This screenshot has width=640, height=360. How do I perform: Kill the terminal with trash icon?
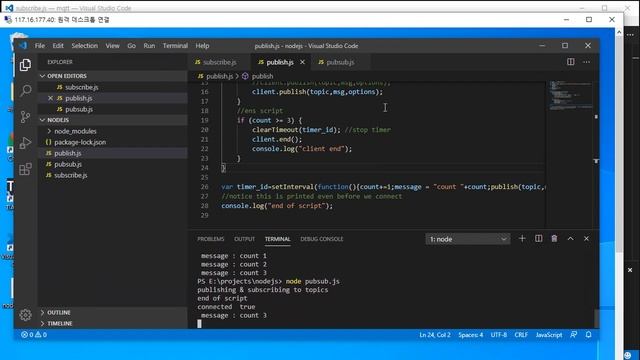[554, 239]
